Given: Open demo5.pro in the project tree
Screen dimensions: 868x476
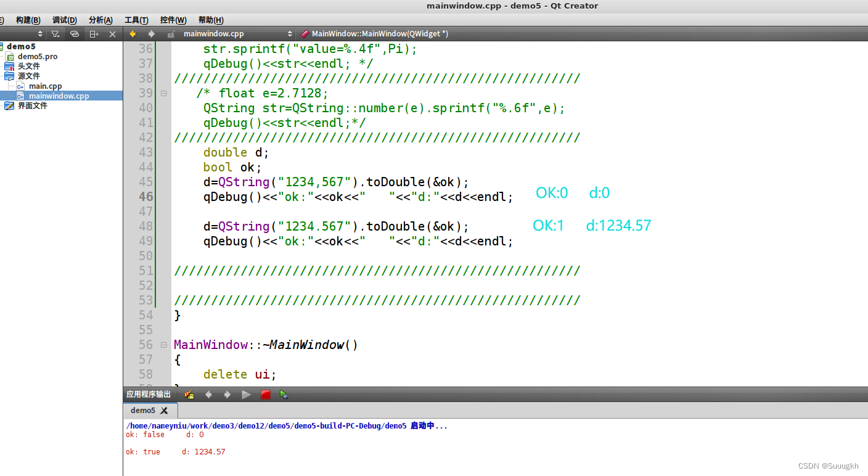Looking at the screenshot, I should click(x=37, y=56).
